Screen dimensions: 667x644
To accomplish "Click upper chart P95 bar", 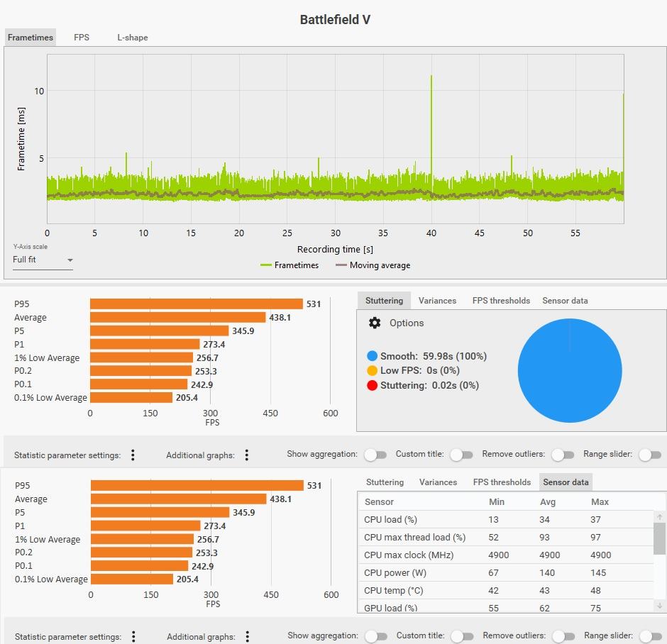I will 197,304.
